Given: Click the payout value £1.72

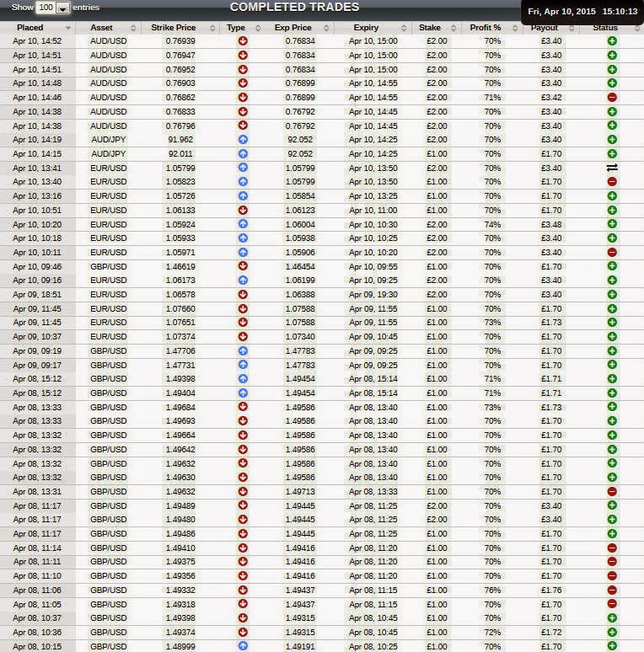Looking at the screenshot, I should [551, 632].
